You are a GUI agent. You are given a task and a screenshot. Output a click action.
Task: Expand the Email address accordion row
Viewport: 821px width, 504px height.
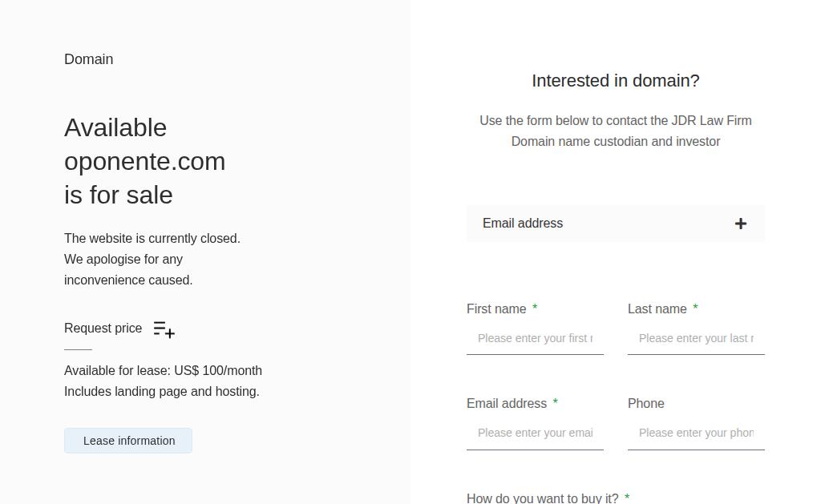(615, 224)
